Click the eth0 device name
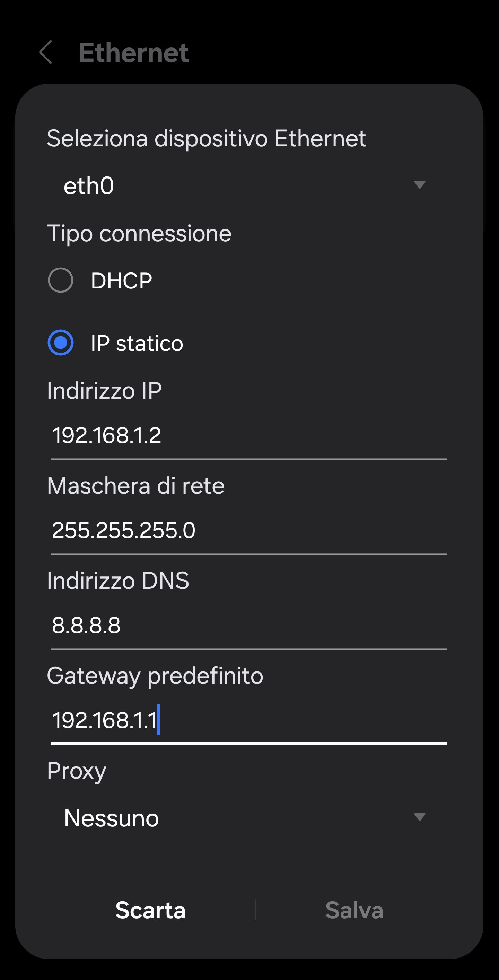The height and width of the screenshot is (980, 499). click(89, 186)
